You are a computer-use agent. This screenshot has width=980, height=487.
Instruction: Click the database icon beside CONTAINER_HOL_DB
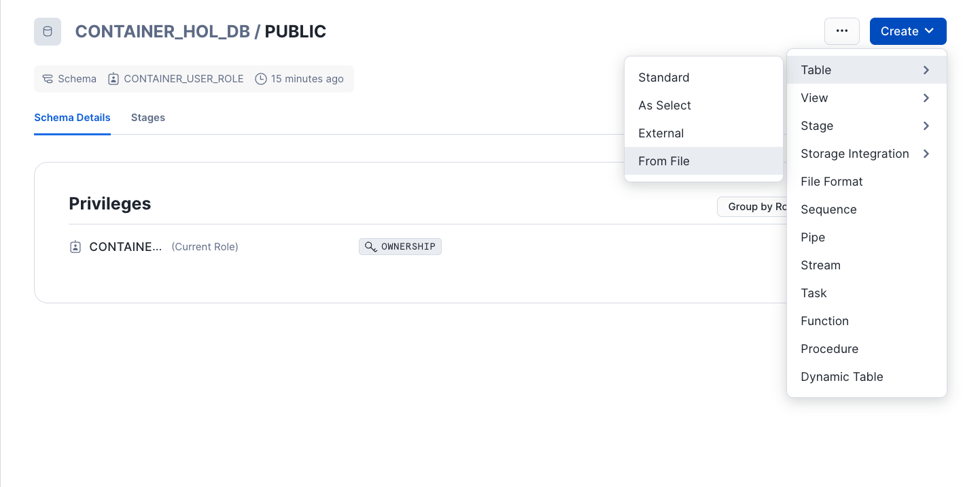(48, 32)
